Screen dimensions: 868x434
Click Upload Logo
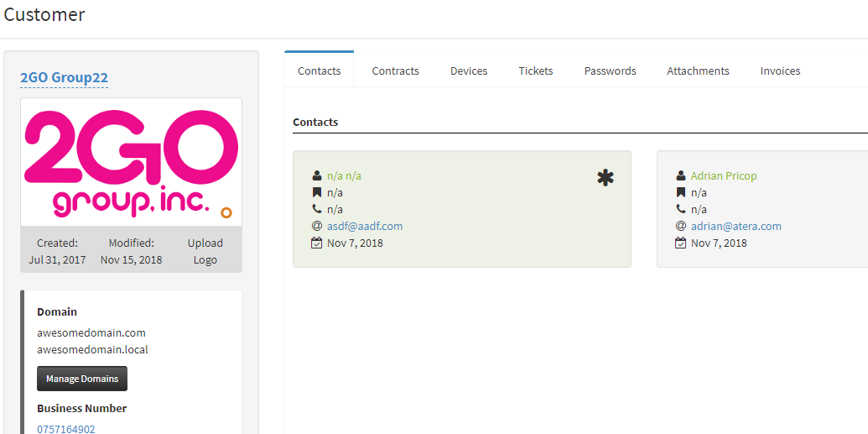(x=205, y=251)
